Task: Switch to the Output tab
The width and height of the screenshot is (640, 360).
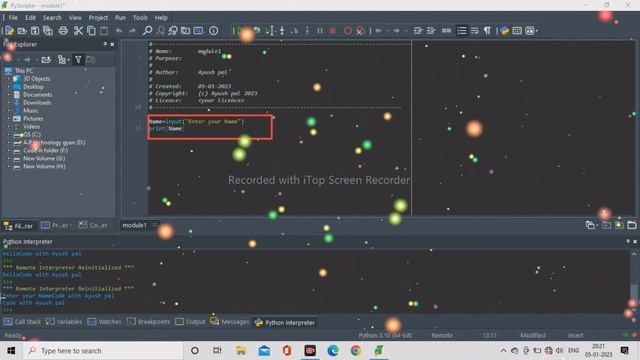Action: (190, 322)
